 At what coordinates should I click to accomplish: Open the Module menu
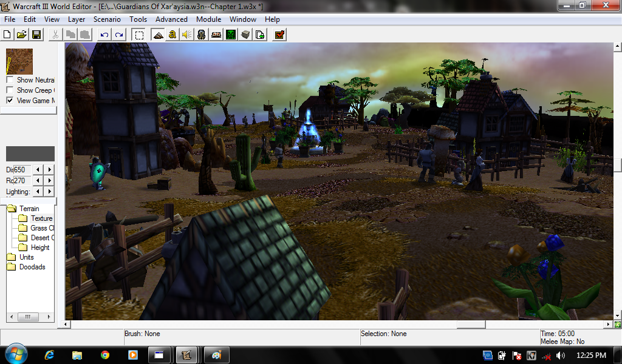209,19
